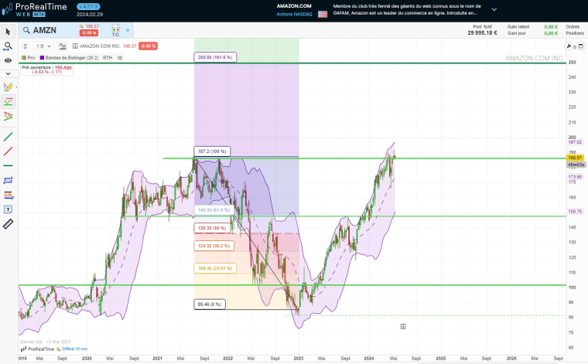Image resolution: width=588 pixels, height=364 pixels.
Task: Expand the sidebar chevron below eye icon
Action: click(8, 73)
